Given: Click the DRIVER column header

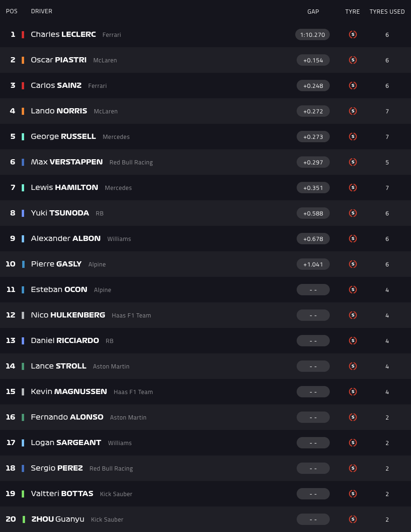Looking at the screenshot, I should pyautogui.click(x=42, y=11).
